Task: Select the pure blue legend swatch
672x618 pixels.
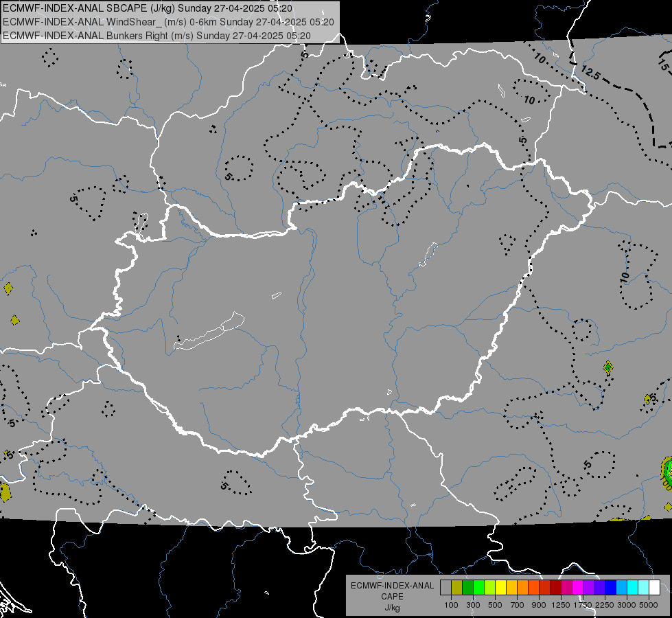Action: coord(610,588)
